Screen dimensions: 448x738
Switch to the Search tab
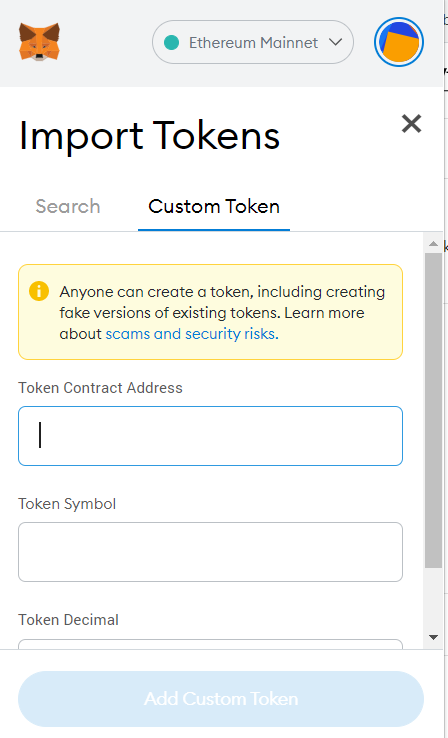click(68, 207)
